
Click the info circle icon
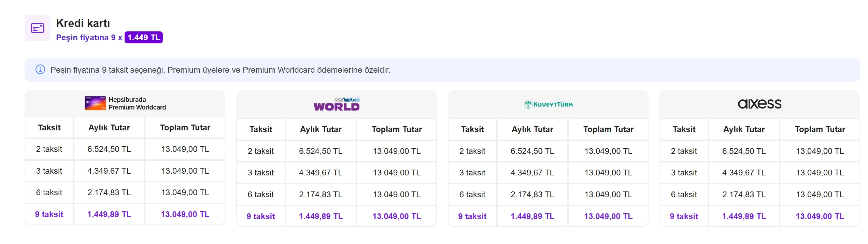[x=40, y=70]
